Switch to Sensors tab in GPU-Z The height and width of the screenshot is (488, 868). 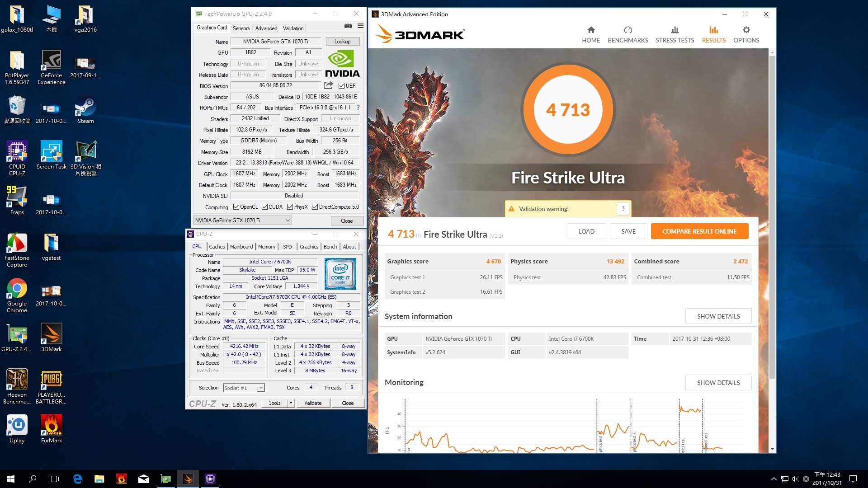click(241, 28)
